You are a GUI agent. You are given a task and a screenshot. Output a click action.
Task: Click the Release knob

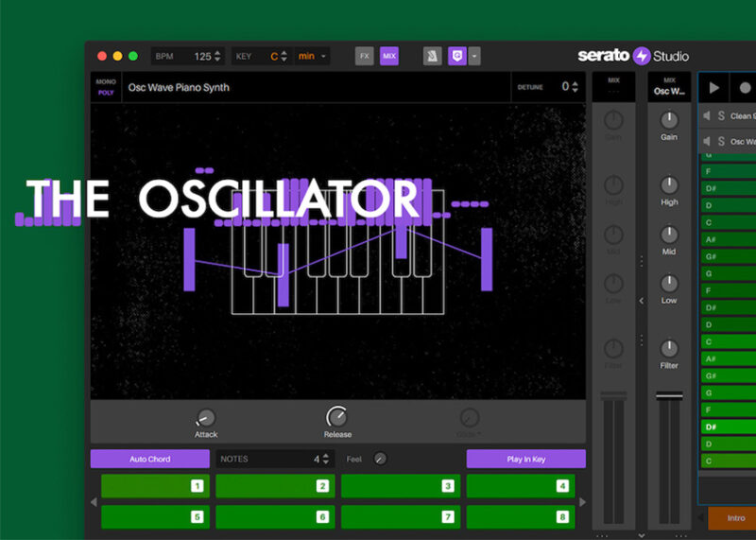(x=337, y=416)
